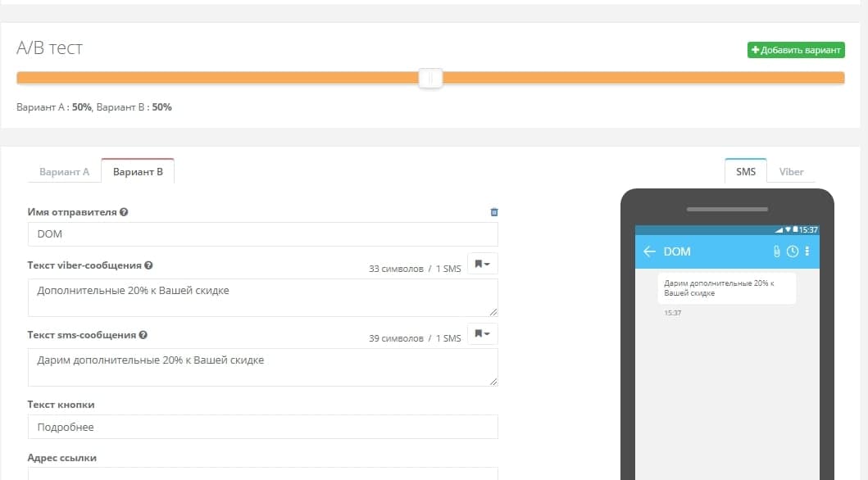Screen dimensions: 868x480
Task: Click the viber textarea resize grip
Action: pos(493,312)
